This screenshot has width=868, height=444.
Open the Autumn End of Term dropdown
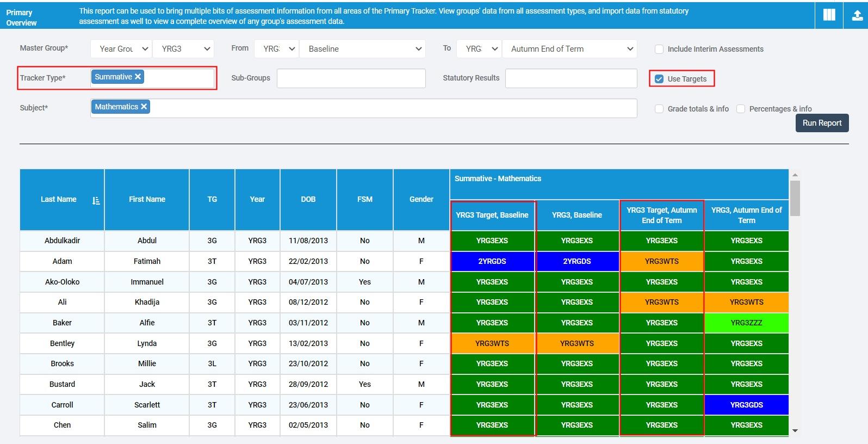[x=569, y=49]
